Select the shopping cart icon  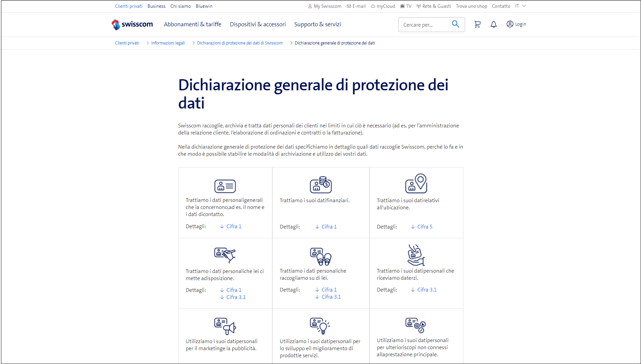[x=477, y=24]
